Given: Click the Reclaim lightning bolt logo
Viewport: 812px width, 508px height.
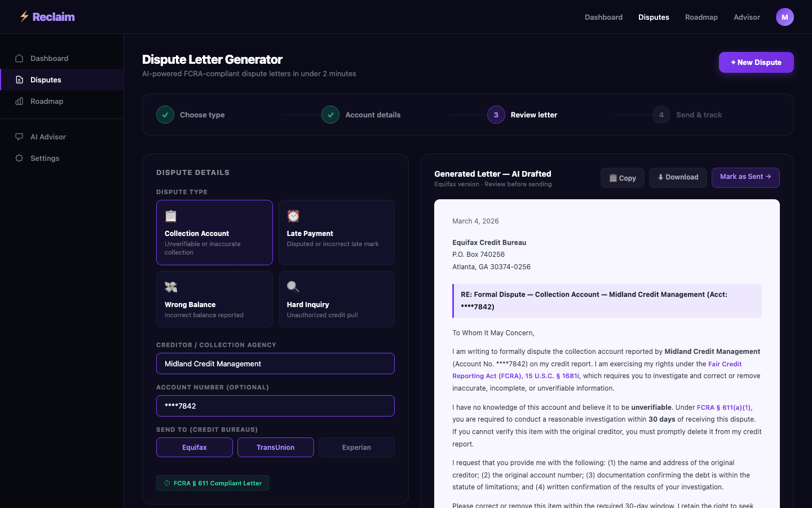Looking at the screenshot, I should 24,16.
